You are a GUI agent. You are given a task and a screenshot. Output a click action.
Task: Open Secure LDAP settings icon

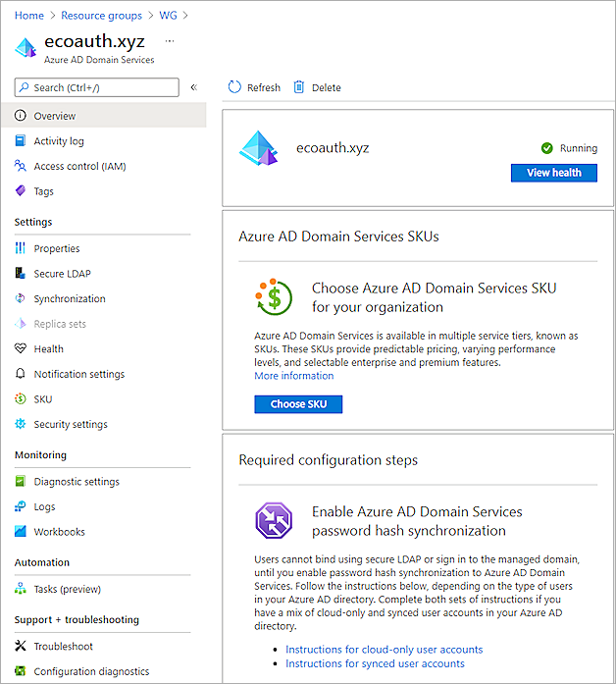(22, 274)
